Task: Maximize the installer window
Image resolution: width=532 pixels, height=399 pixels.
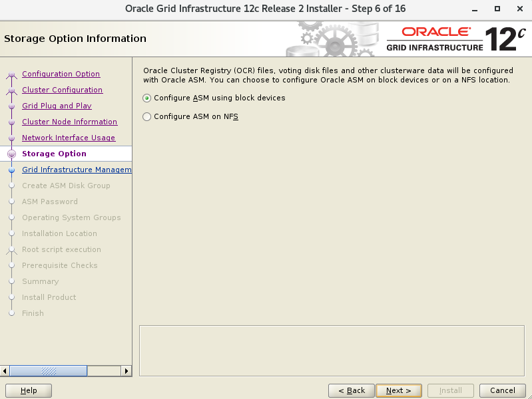Action: coord(497,9)
